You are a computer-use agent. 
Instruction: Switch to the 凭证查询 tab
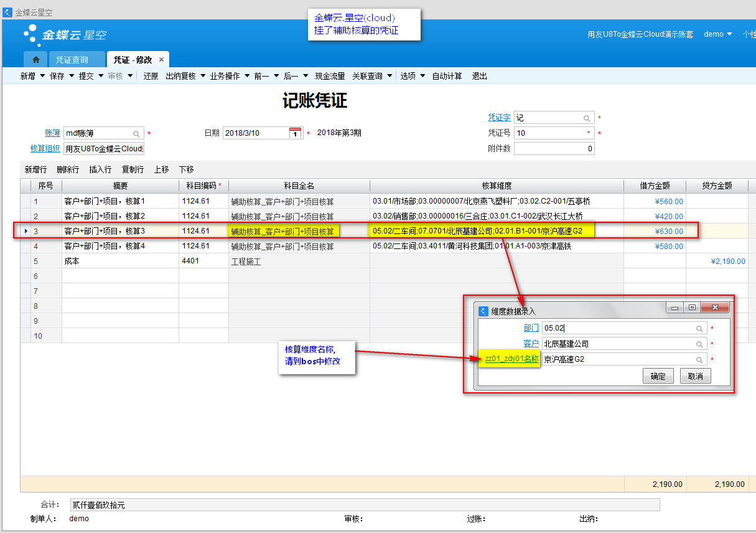coord(72,60)
